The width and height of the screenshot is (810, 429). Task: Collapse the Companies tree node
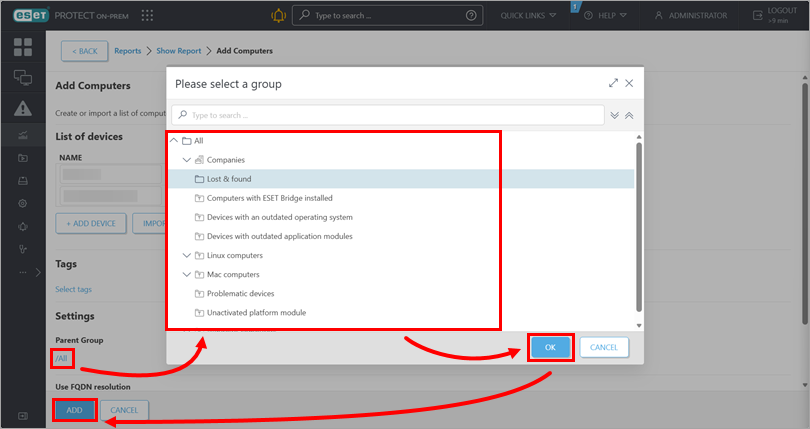[x=186, y=160]
